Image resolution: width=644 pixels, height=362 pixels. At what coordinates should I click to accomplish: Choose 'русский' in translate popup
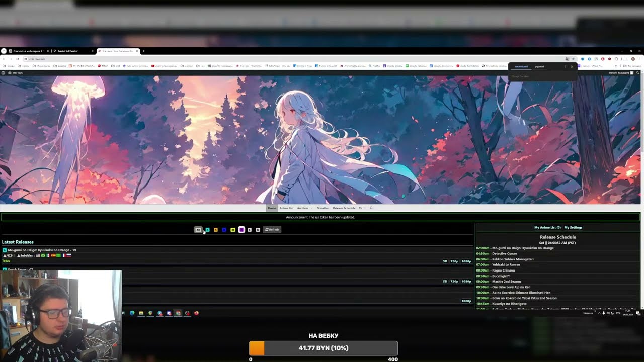539,67
